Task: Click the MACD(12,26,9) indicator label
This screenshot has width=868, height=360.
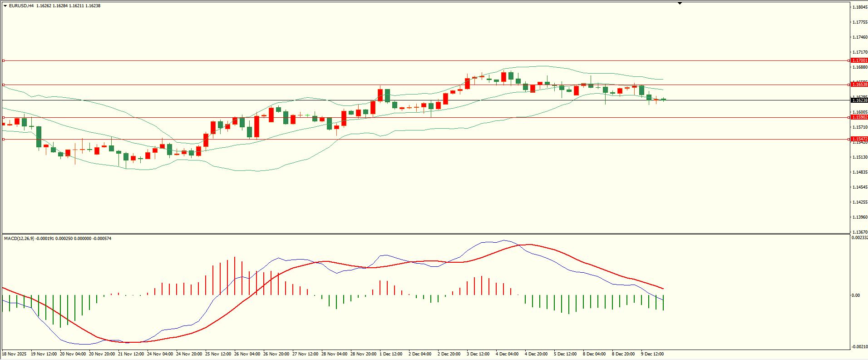Action: [19, 239]
